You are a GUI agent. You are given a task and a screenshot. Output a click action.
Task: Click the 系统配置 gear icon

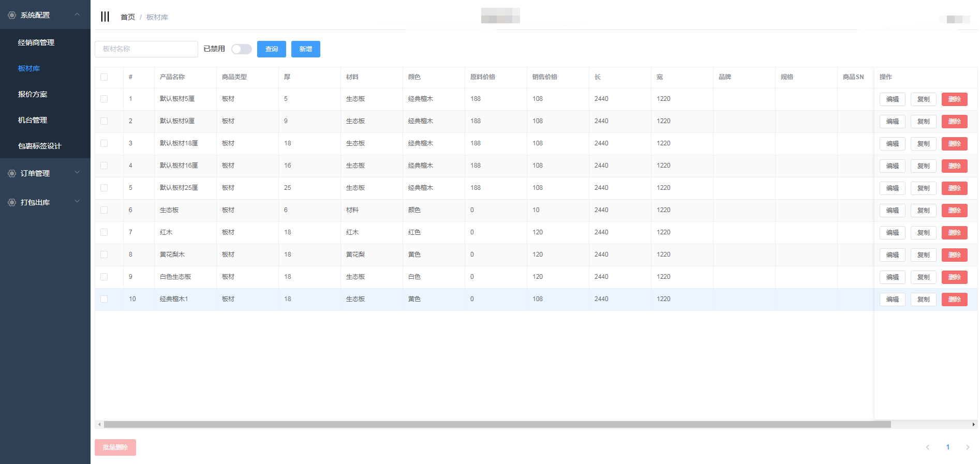point(12,15)
